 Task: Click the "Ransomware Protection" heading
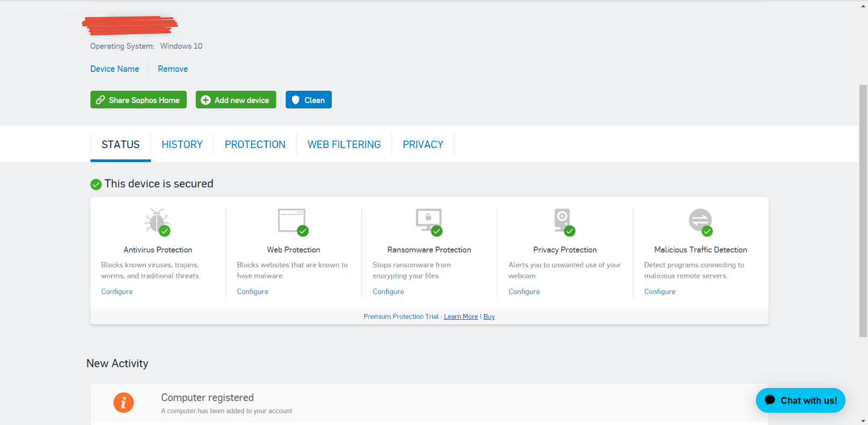pyautogui.click(x=429, y=250)
